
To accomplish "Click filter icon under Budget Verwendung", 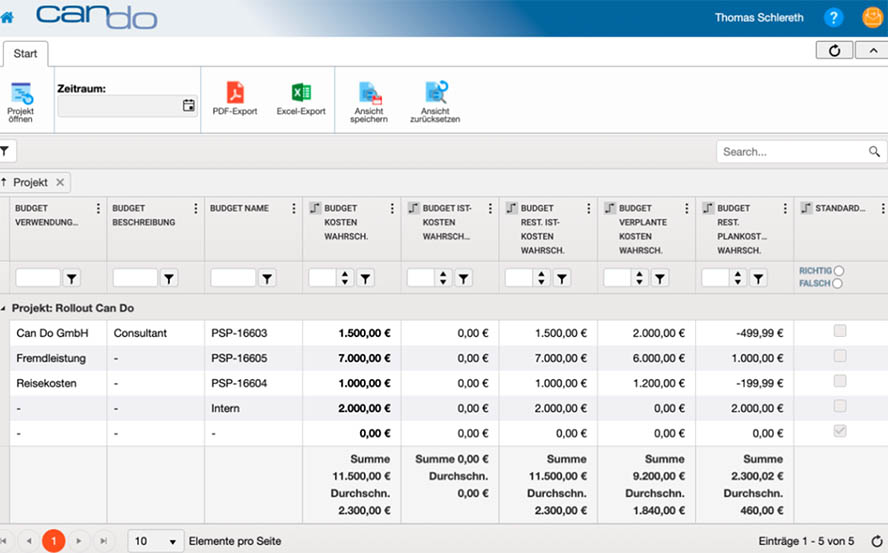I will click(x=71, y=278).
